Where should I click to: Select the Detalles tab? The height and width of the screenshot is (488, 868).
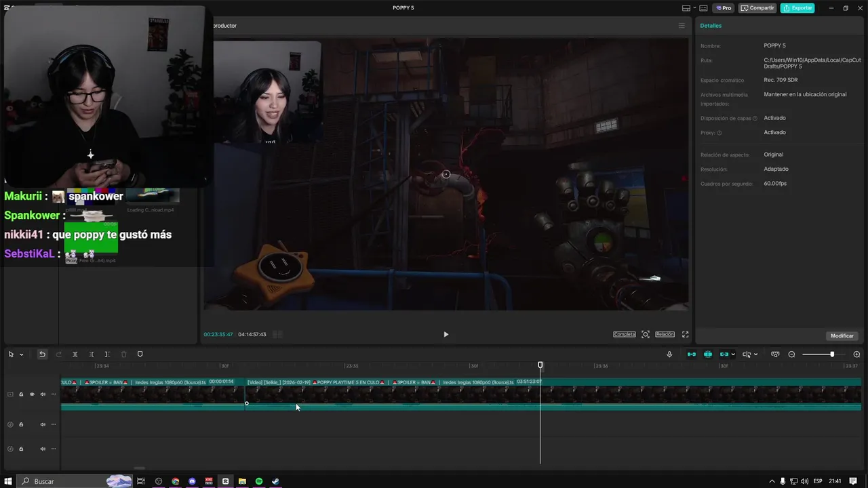[711, 26]
